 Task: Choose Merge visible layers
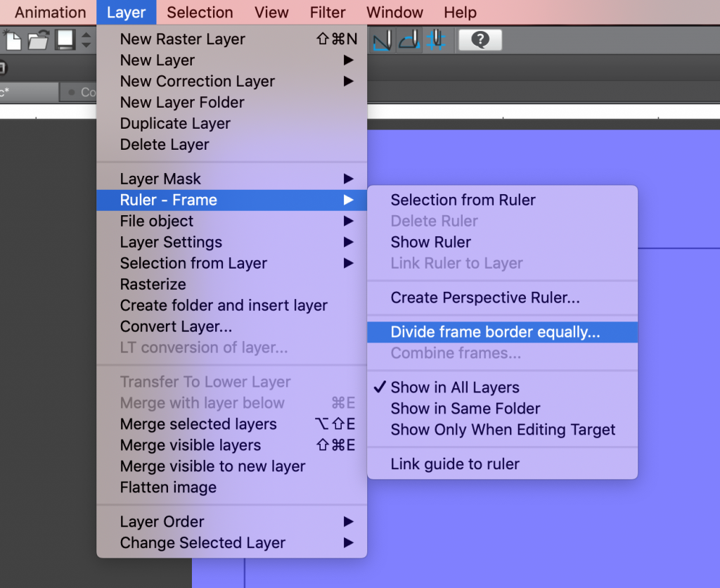click(232, 445)
